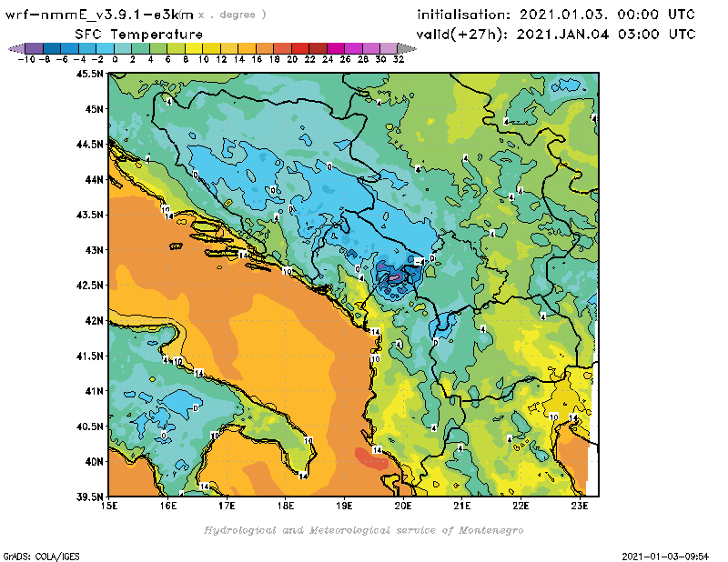The width and height of the screenshot is (728, 562).
Task: Click the red-orange warm patch off the Albanian coast
Action: 372,459
